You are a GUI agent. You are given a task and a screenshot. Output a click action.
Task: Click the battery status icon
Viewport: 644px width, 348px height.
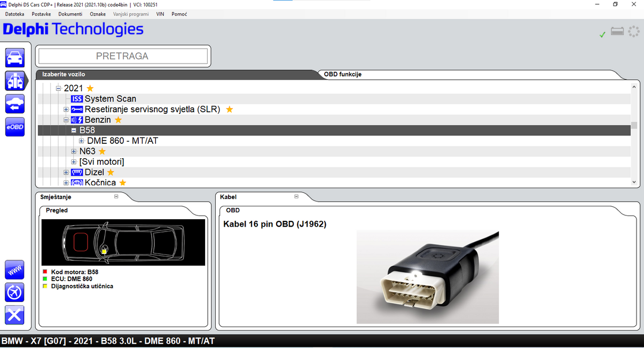pos(617,32)
